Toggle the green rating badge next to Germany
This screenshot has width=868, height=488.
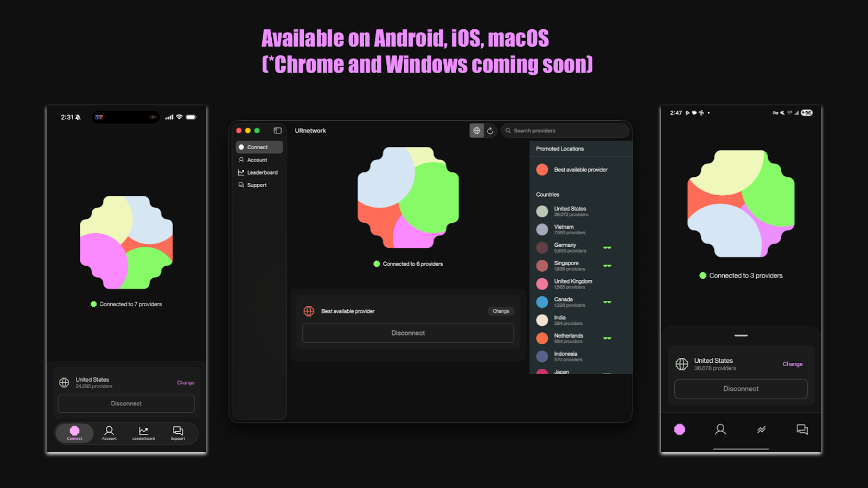(x=608, y=248)
